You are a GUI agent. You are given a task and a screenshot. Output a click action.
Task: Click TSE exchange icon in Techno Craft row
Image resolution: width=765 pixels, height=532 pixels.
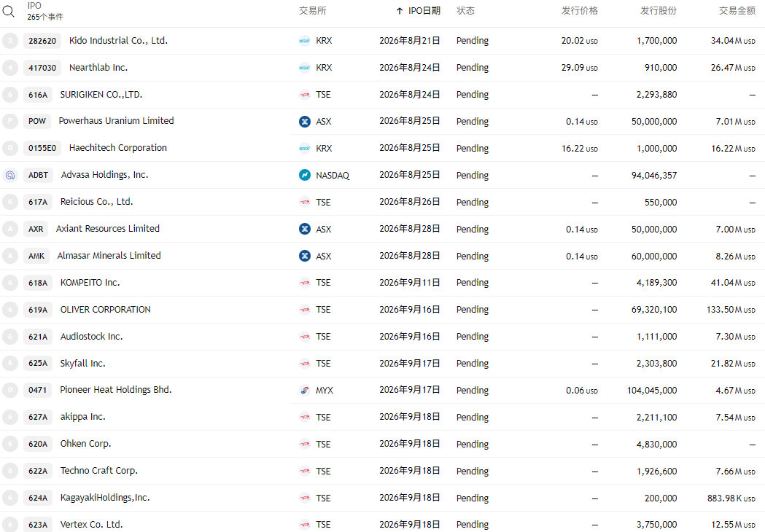click(x=304, y=471)
